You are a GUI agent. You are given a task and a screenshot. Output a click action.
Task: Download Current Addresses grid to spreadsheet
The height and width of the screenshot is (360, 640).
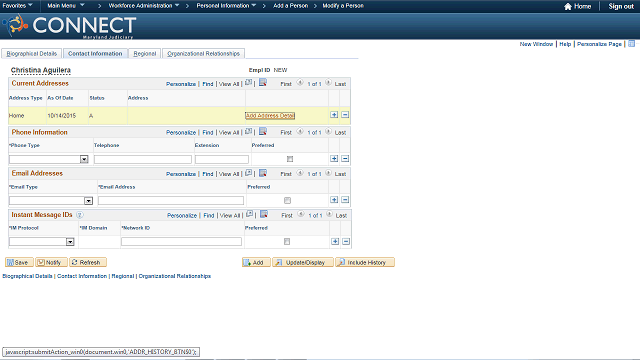pyautogui.click(x=263, y=82)
